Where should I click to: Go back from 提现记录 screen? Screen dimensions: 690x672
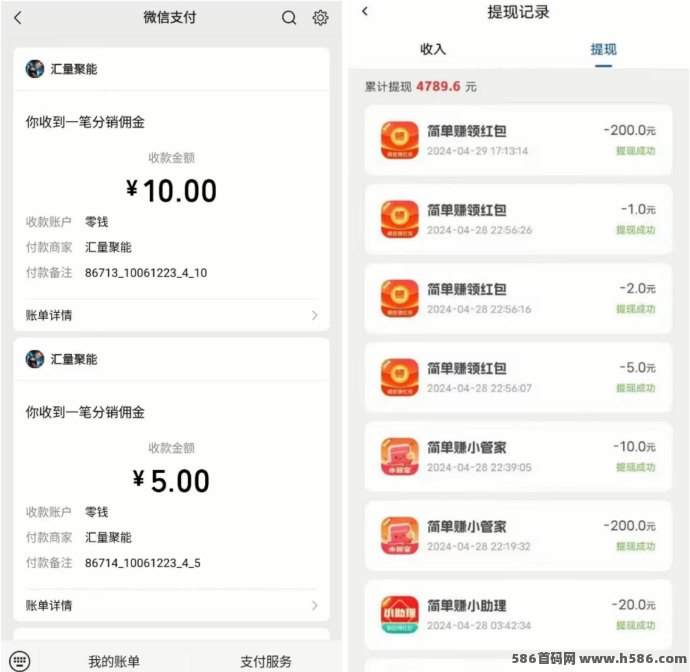coord(365,11)
